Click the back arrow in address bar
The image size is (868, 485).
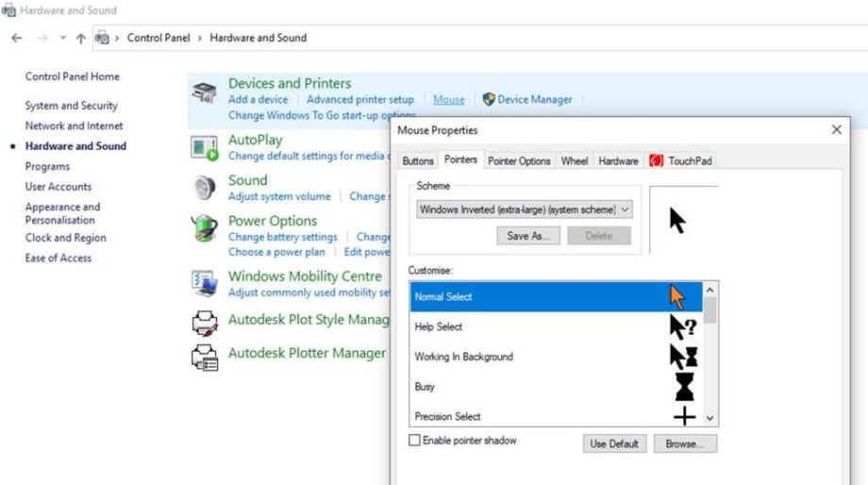[17, 38]
